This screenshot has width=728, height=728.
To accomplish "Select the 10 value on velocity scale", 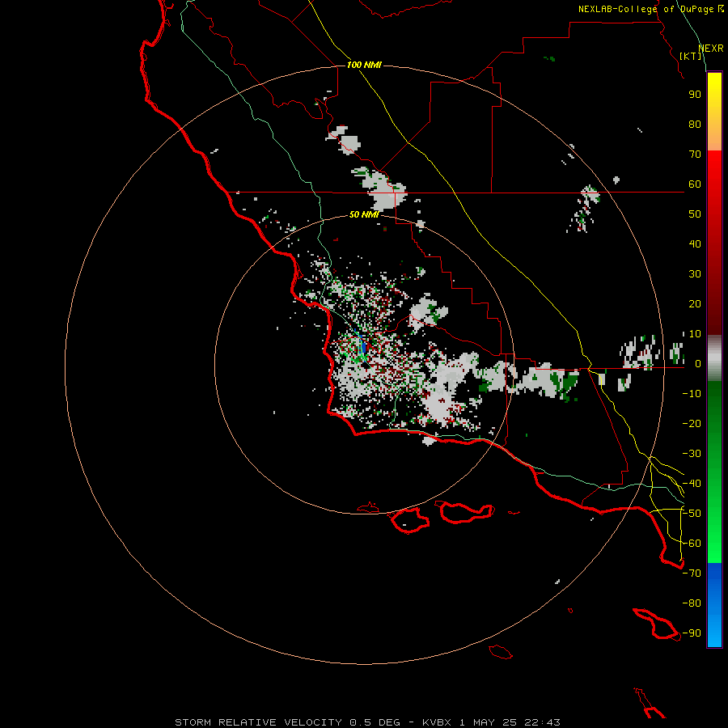I will pos(695,334).
